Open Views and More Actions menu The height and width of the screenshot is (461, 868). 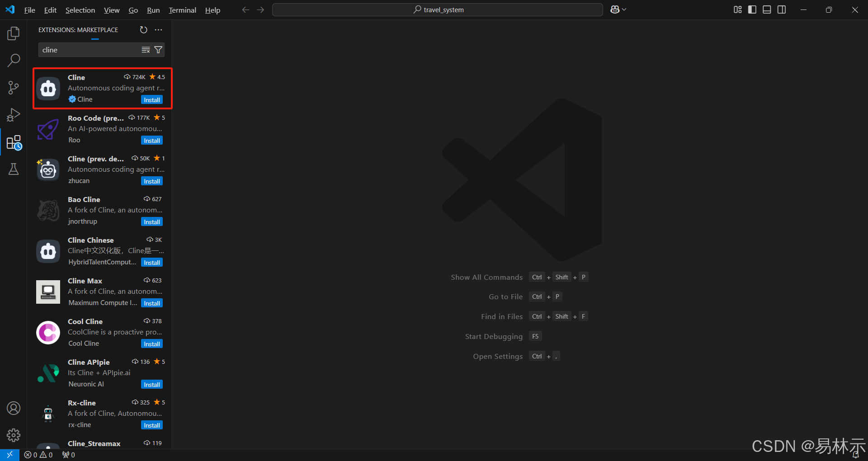click(158, 30)
